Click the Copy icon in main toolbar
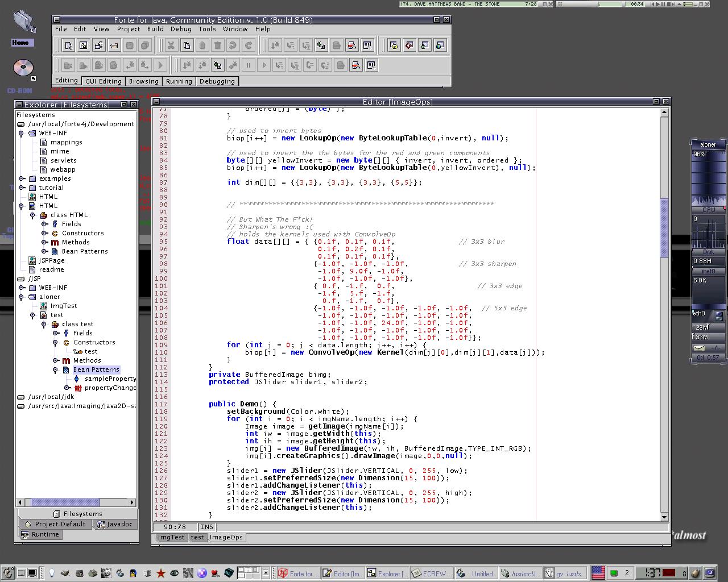The width and height of the screenshot is (728, 582). click(x=187, y=45)
